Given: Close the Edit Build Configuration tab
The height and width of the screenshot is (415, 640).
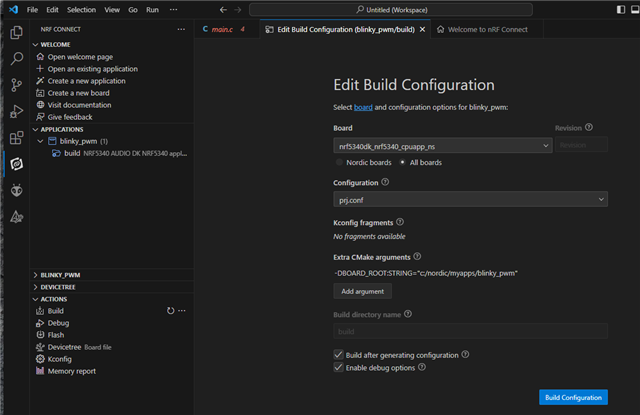Looking at the screenshot, I should [x=422, y=29].
